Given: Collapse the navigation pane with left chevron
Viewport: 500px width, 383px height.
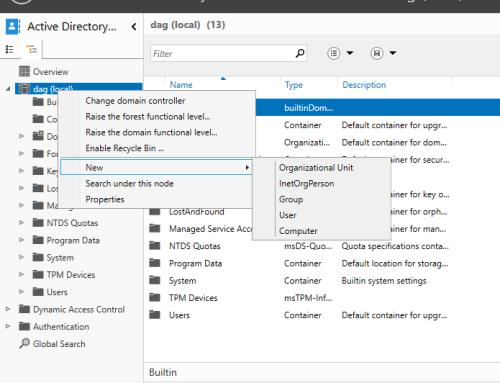Looking at the screenshot, I should coord(134,27).
